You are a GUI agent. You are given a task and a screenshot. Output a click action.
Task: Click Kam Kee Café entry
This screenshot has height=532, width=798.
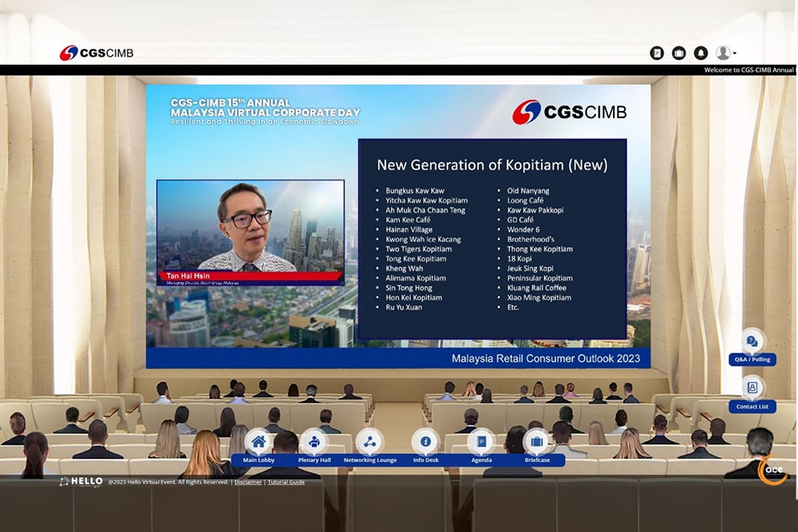tap(408, 219)
